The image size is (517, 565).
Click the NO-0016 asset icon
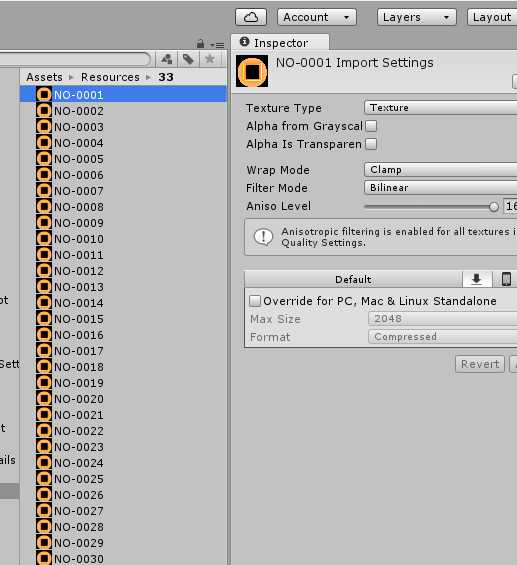[44, 335]
